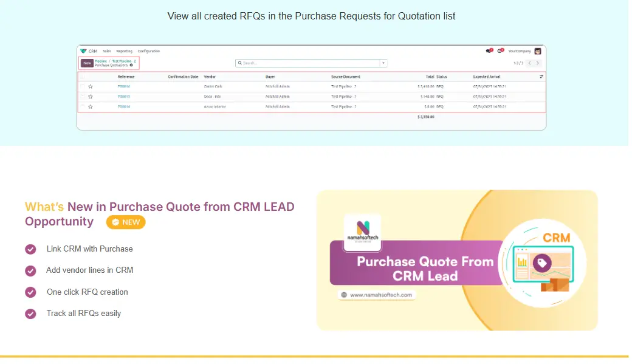632x364 pixels.
Task: Expand the search options dropdown arrow
Action: pyautogui.click(x=383, y=63)
